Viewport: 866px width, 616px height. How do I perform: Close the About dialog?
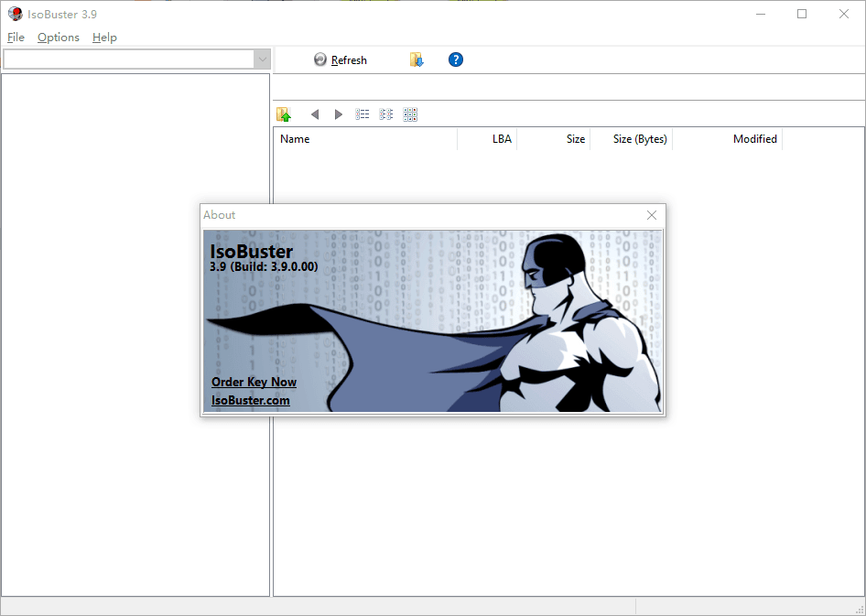tap(652, 215)
